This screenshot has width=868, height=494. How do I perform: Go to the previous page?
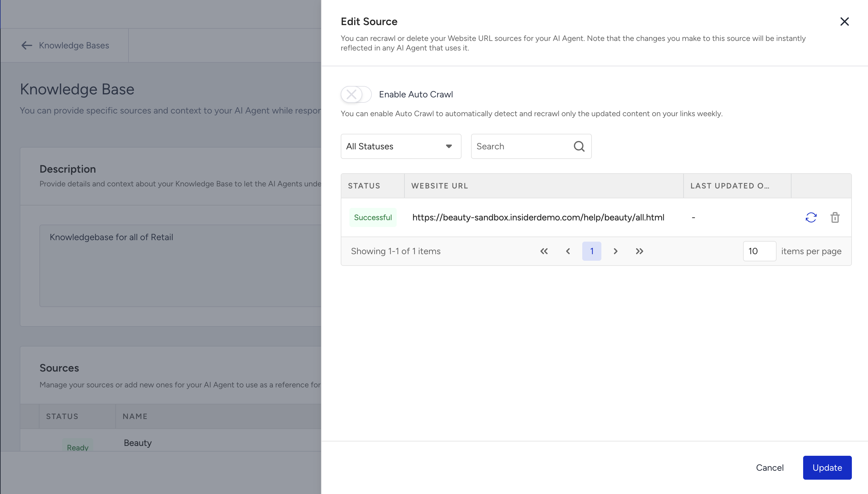coord(568,251)
